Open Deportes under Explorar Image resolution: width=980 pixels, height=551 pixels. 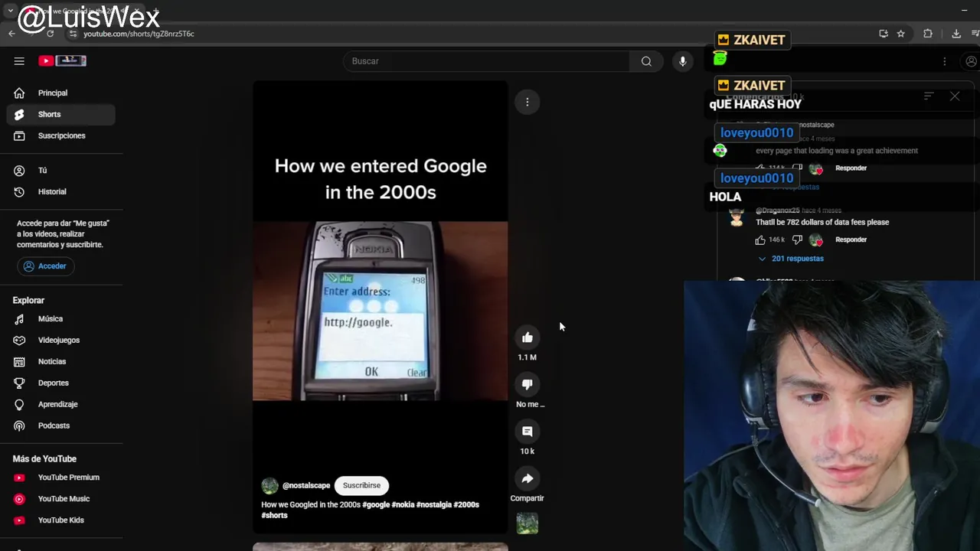pos(61,383)
